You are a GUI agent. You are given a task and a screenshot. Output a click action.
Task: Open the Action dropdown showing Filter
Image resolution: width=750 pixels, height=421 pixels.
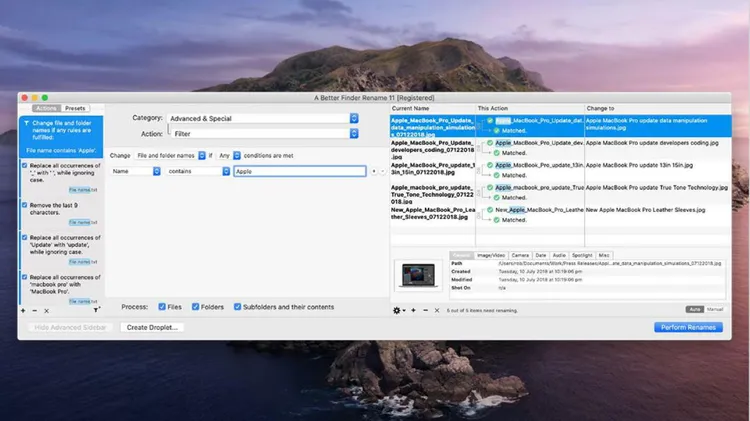[262, 133]
